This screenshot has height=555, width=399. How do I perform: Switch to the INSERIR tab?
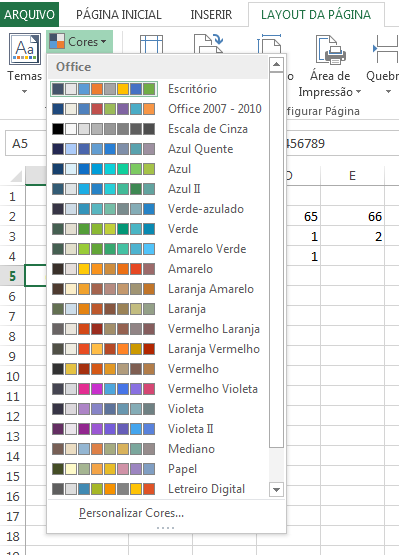(211, 15)
